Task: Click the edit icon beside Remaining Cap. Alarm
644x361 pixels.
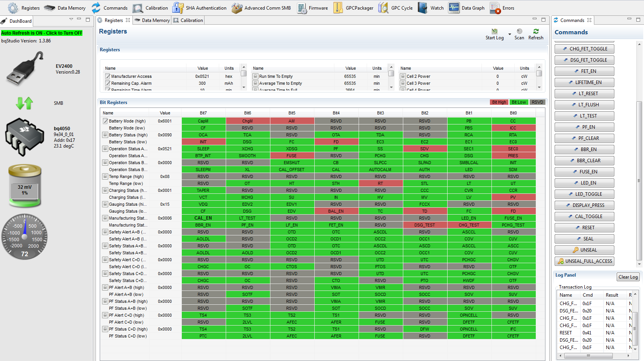Action: [x=108, y=83]
